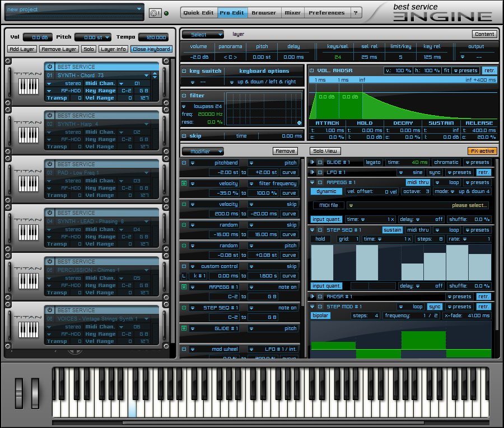The width and height of the screenshot is (504, 428).
Task: Switch to Pro Edit tab
Action: click(x=232, y=13)
